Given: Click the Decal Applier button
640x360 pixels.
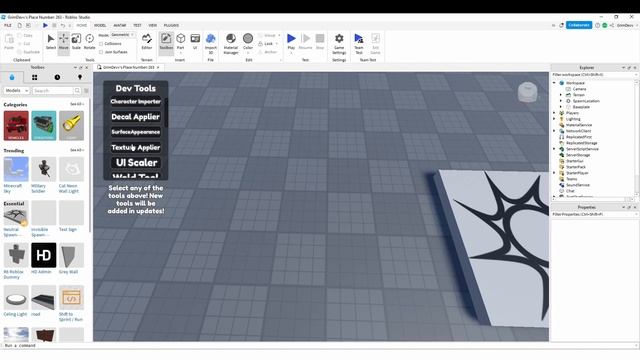Looking at the screenshot, I should click(136, 117).
